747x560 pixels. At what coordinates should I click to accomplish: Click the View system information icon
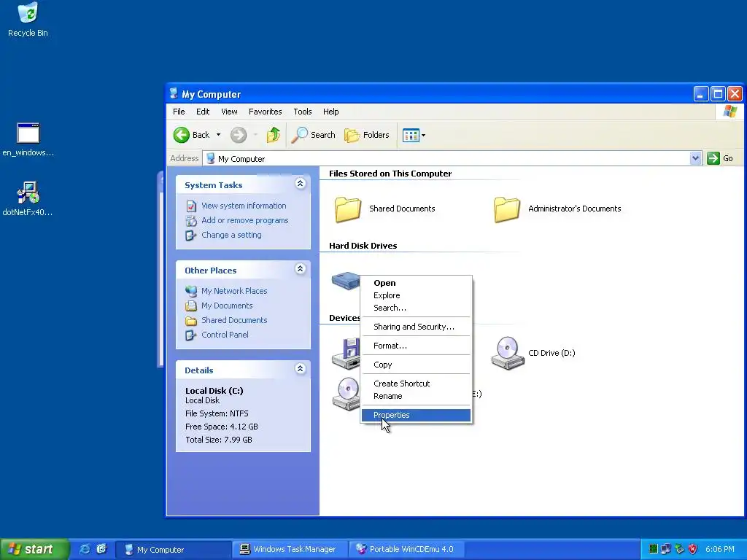click(191, 206)
